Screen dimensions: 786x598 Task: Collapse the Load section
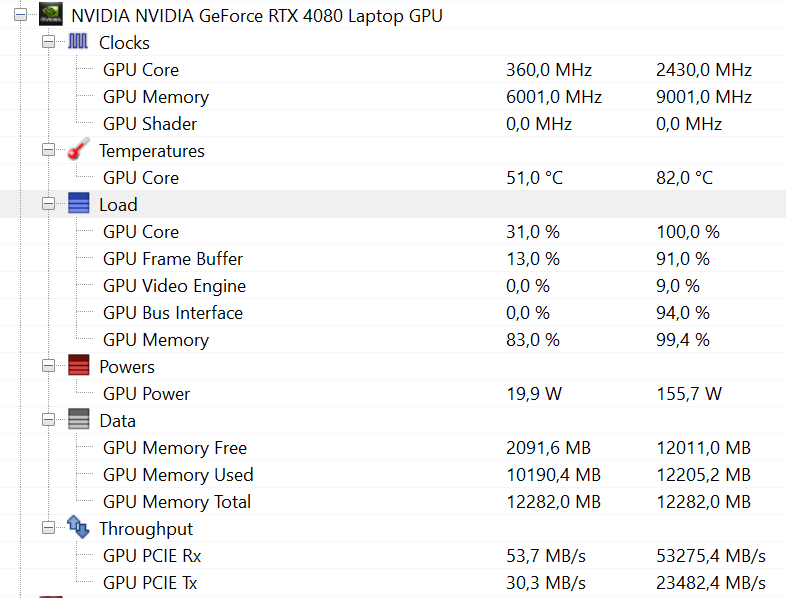click(x=49, y=204)
